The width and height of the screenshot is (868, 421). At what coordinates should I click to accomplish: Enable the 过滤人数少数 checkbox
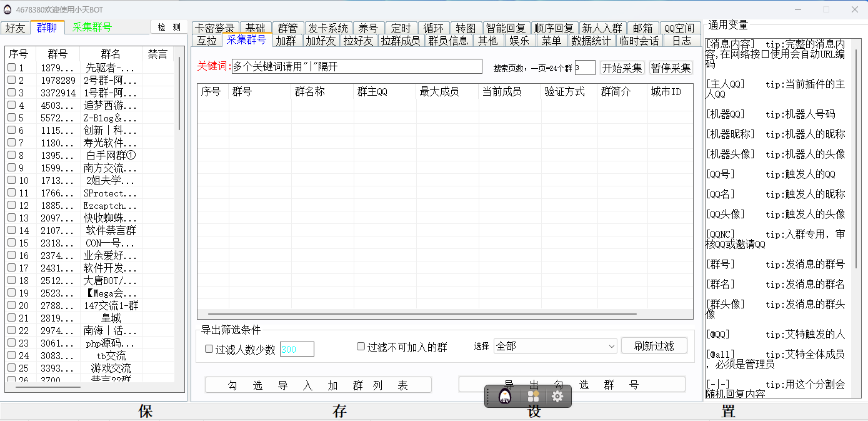(x=209, y=349)
